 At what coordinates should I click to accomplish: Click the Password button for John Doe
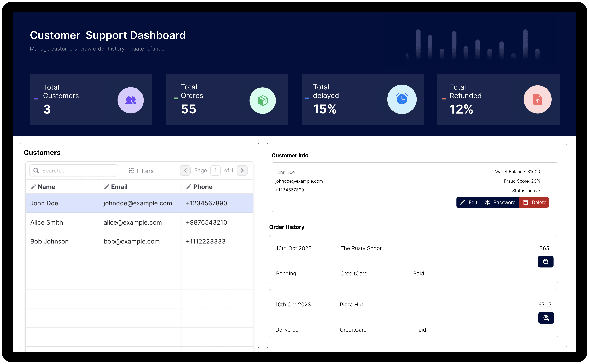tap(500, 202)
